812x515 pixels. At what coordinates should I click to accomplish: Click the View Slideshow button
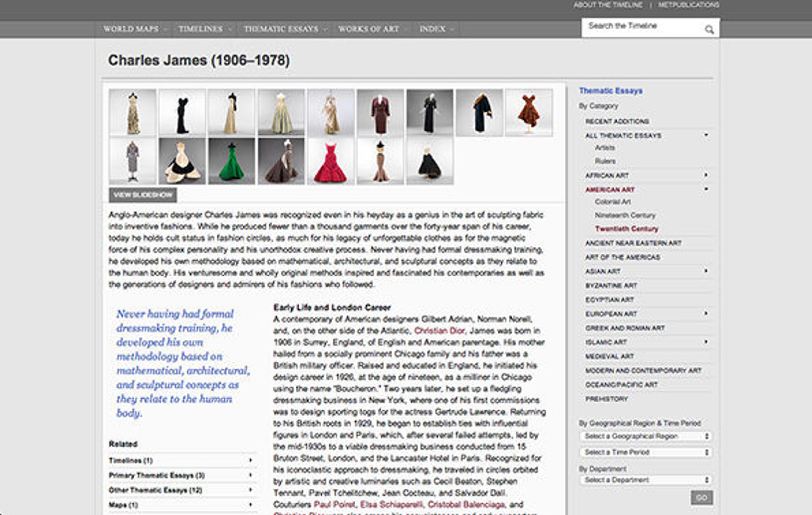(143, 195)
